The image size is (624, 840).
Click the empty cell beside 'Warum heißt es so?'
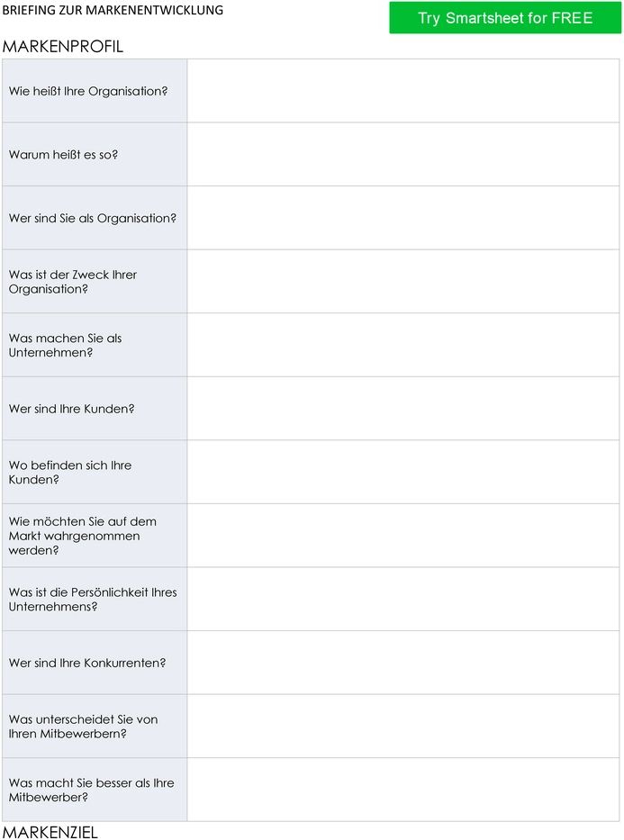(403, 154)
